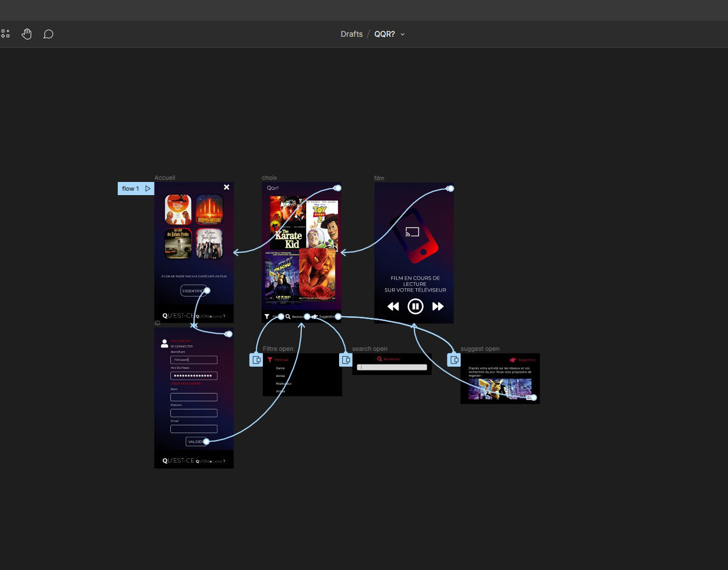
Task: Play flow 1 with the triangle icon
Action: point(148,189)
